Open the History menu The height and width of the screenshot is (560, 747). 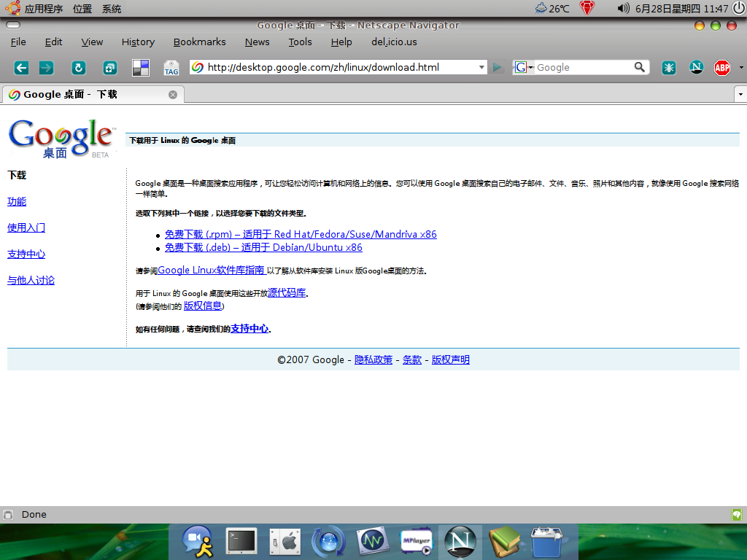coord(138,42)
